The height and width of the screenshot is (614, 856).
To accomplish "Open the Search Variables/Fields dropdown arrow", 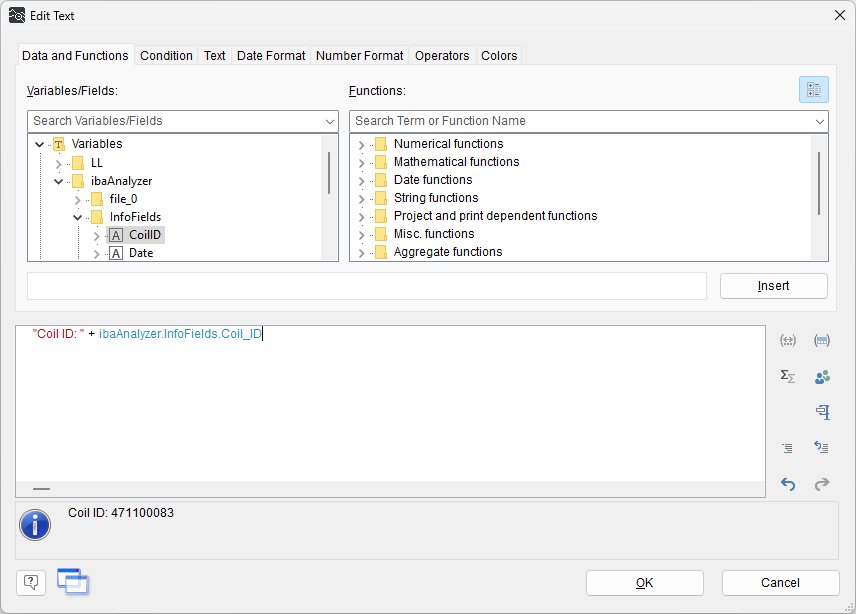I will (x=329, y=121).
